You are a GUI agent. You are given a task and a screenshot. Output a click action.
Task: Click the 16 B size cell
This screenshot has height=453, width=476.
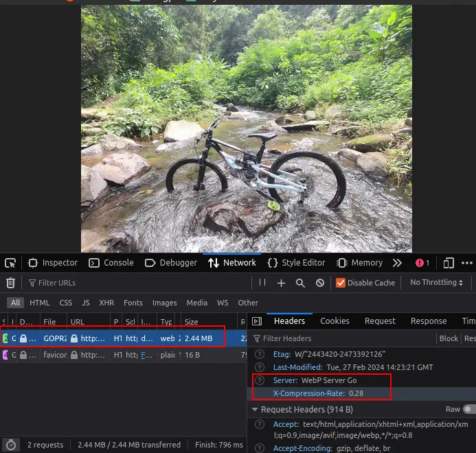click(192, 355)
